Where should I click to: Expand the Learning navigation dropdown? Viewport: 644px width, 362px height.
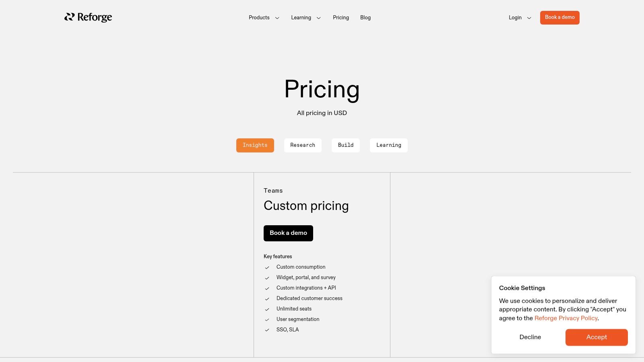tap(305, 18)
